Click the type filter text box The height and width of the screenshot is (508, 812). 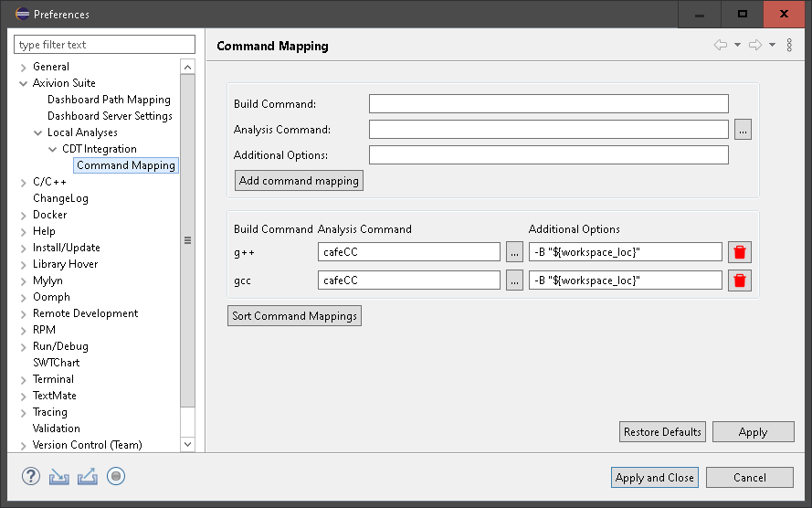click(x=105, y=45)
